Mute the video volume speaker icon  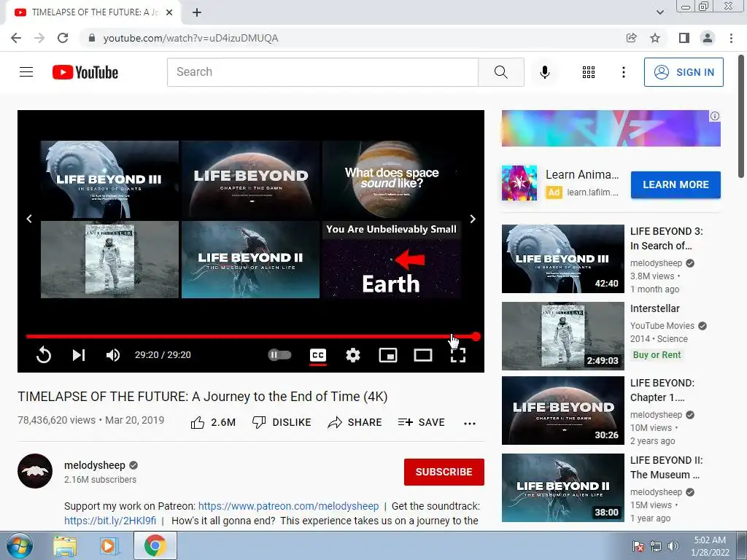[x=113, y=355]
